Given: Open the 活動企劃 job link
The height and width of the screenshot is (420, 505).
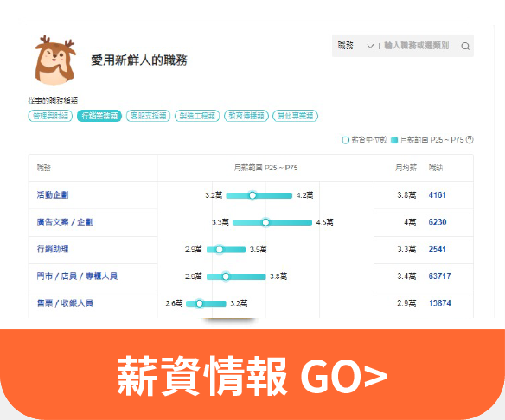Looking at the screenshot, I should pyautogui.click(x=53, y=195).
